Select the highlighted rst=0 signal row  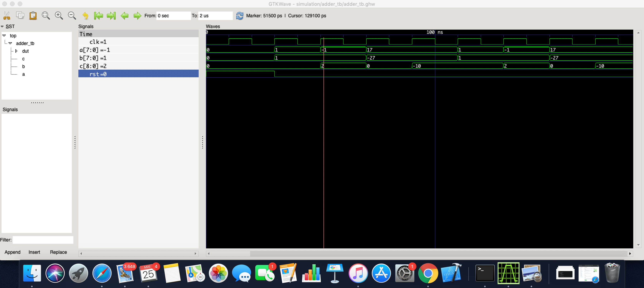pyautogui.click(x=139, y=74)
